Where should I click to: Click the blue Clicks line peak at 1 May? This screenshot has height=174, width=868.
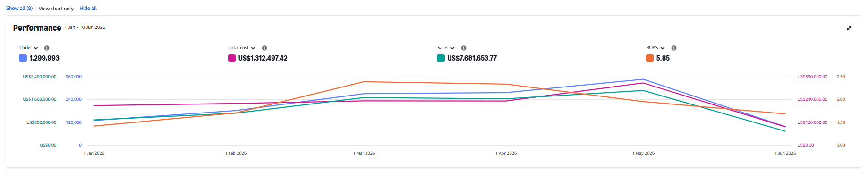click(643, 79)
